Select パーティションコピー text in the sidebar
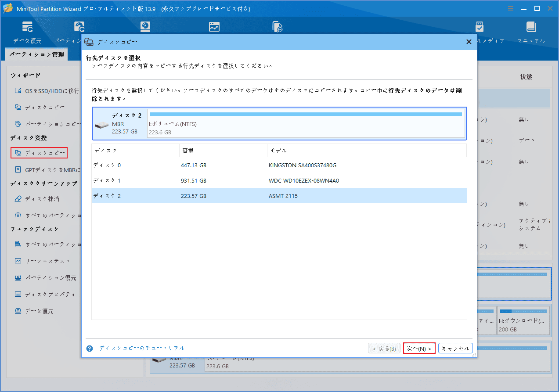Viewport: 559px width, 392px height. point(53,124)
